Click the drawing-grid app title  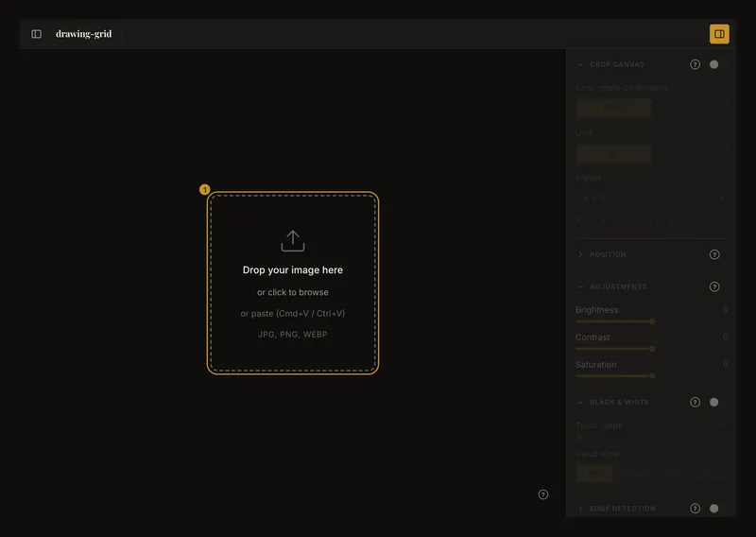(83, 34)
